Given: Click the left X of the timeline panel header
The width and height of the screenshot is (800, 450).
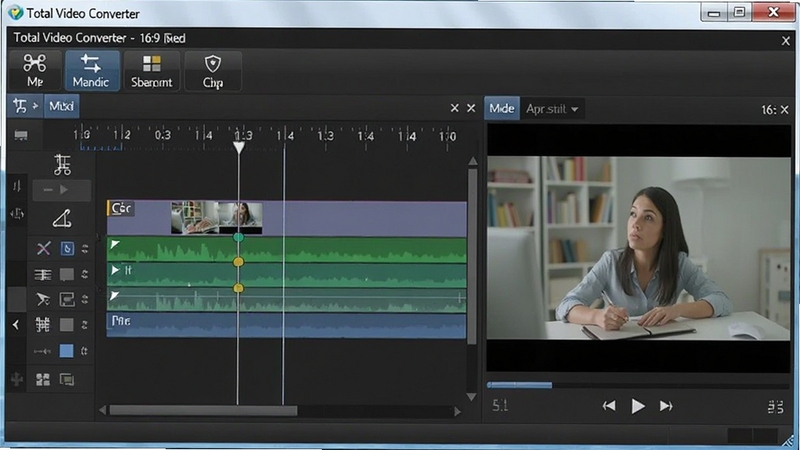Looking at the screenshot, I should tap(455, 108).
